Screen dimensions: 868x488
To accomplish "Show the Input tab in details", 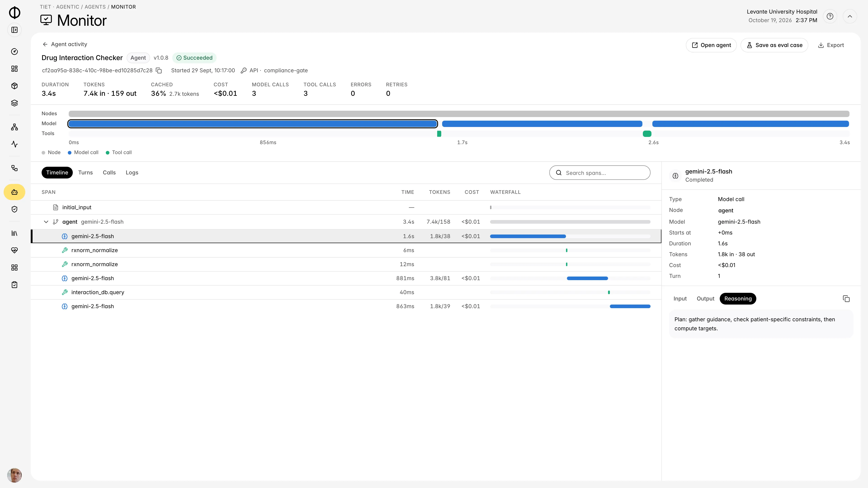I will click(x=680, y=299).
